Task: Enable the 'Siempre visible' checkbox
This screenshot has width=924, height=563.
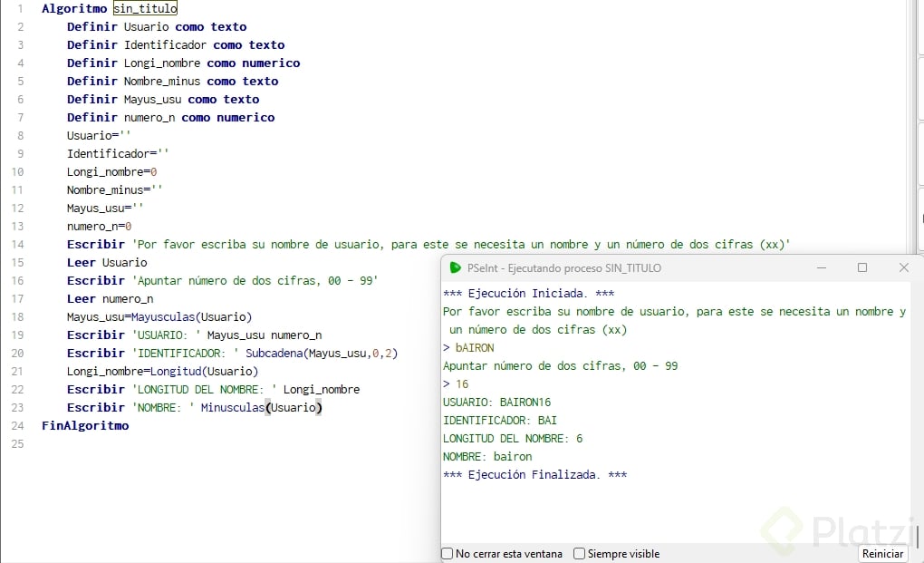Action: coord(579,554)
